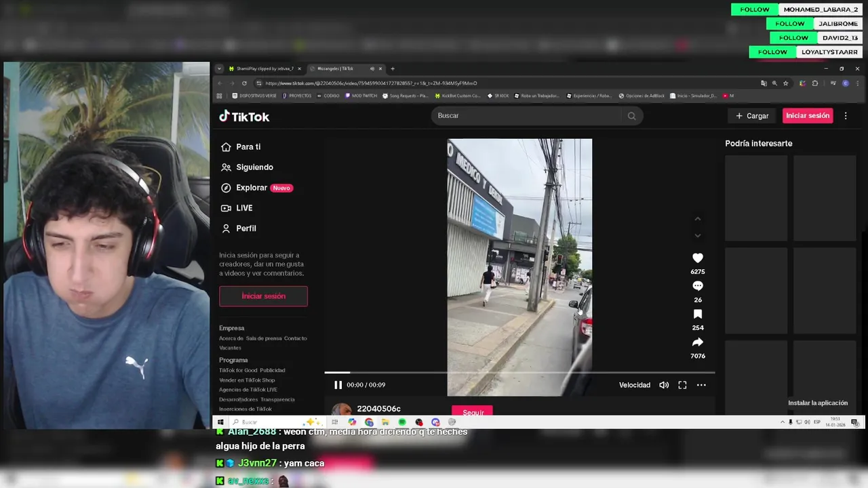The height and width of the screenshot is (488, 868).
Task: Click Instalar la aplicación
Action: coord(818,403)
